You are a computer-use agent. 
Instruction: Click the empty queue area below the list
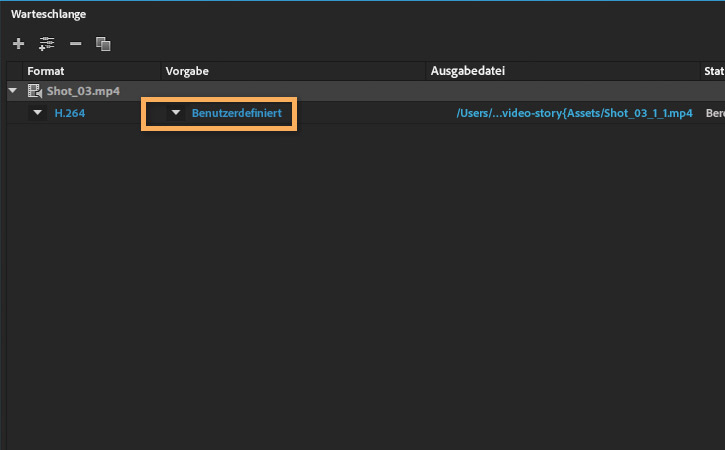point(360,290)
